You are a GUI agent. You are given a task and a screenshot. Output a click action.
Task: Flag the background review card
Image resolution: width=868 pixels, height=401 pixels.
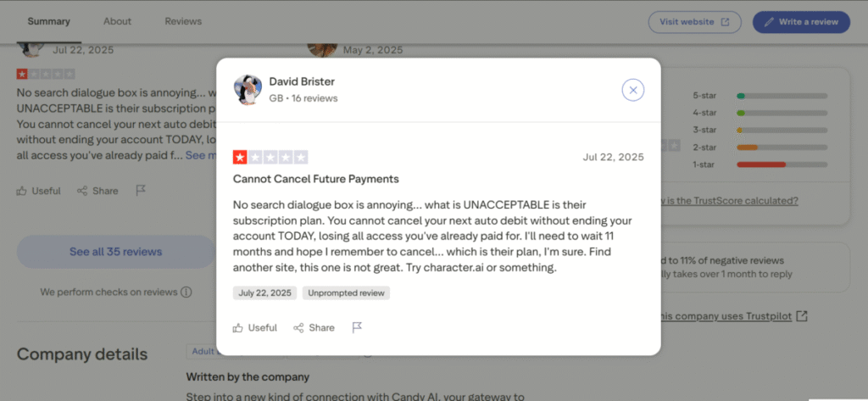click(x=141, y=190)
